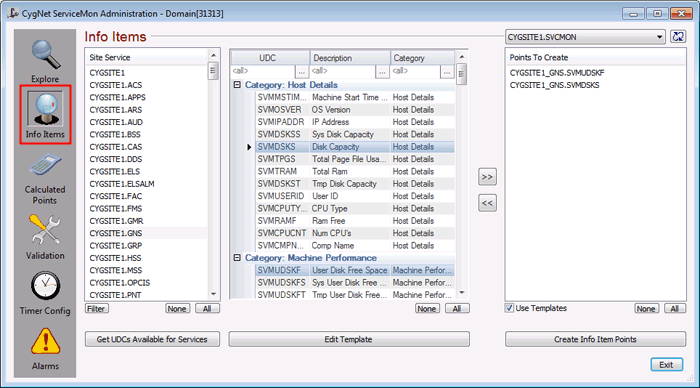Screen dimensions: 700x388
Task: Click the Description filter input field
Action: click(x=343, y=71)
